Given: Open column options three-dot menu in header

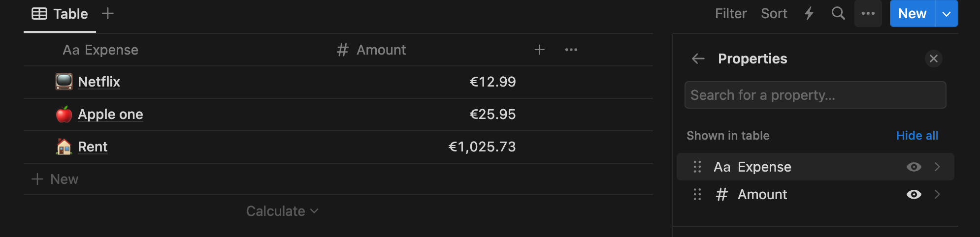Looking at the screenshot, I should 571,50.
